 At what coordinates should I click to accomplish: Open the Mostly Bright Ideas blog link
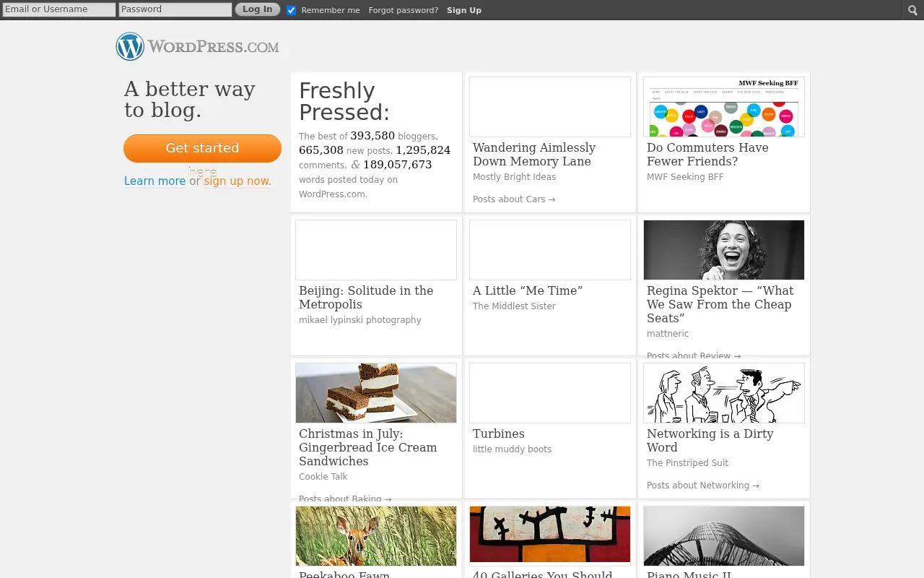(515, 177)
